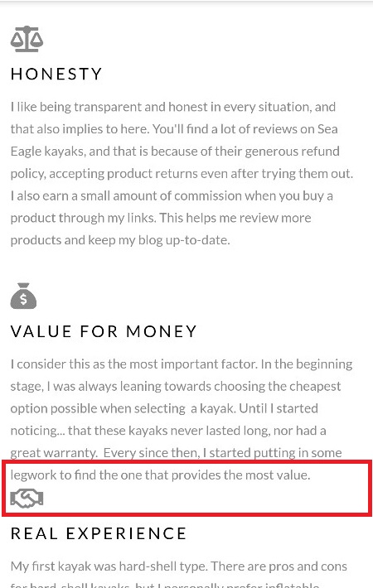Click the "great warranty" text
This screenshot has width=373, height=588.
(x=54, y=453)
